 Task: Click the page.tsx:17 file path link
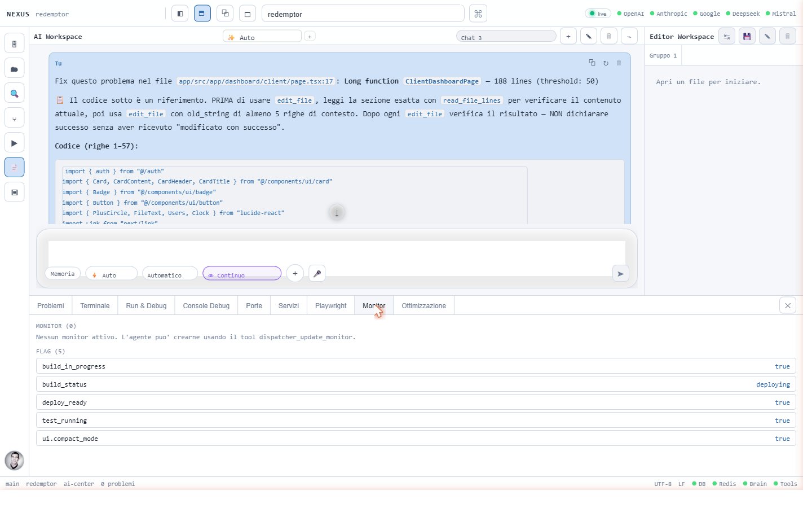click(256, 81)
